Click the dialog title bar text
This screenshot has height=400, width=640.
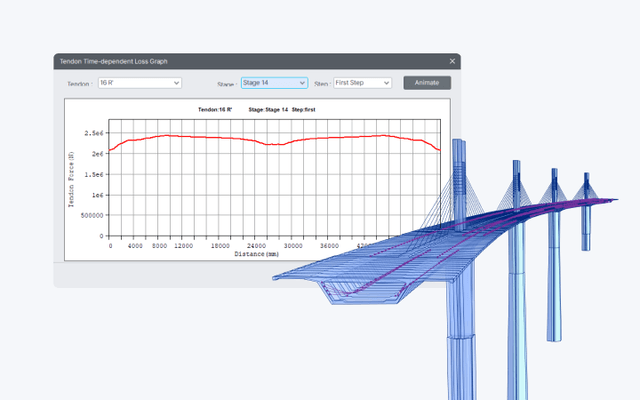coord(113,61)
